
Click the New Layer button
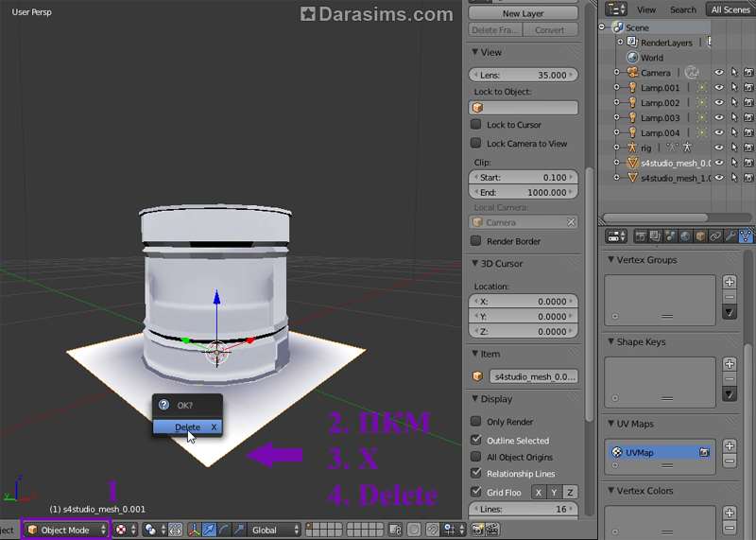(523, 14)
